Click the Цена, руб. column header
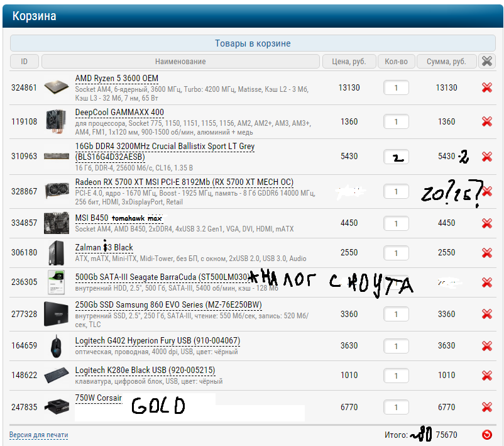 (x=349, y=61)
